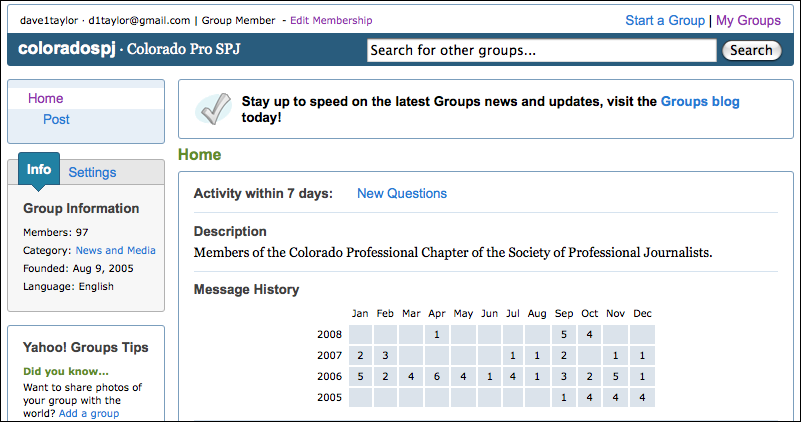This screenshot has width=801, height=422.
Task: Click the Yahoo! Groups Tips heading
Action: [x=85, y=347]
